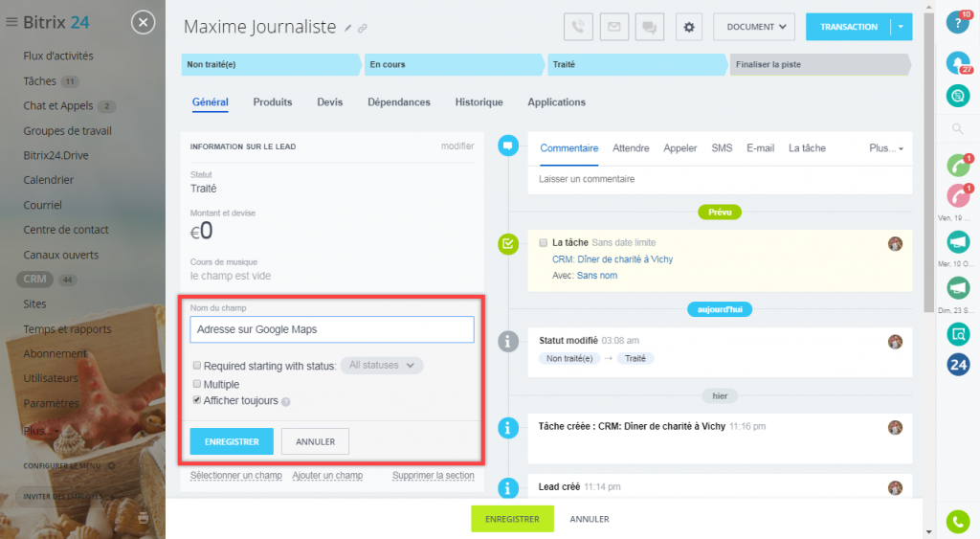The height and width of the screenshot is (539, 980).
Task: Click the Sélectionner un champ link
Action: (236, 475)
